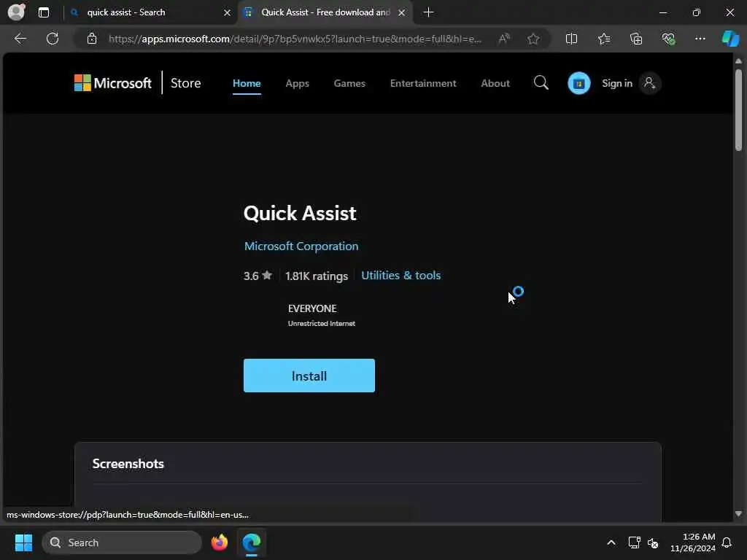Go back to previous page
Viewport: 747px width, 560px height.
pyautogui.click(x=20, y=39)
